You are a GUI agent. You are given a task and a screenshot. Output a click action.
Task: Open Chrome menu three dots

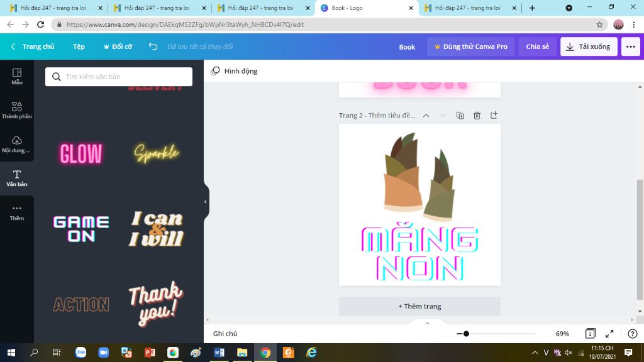(634, 25)
